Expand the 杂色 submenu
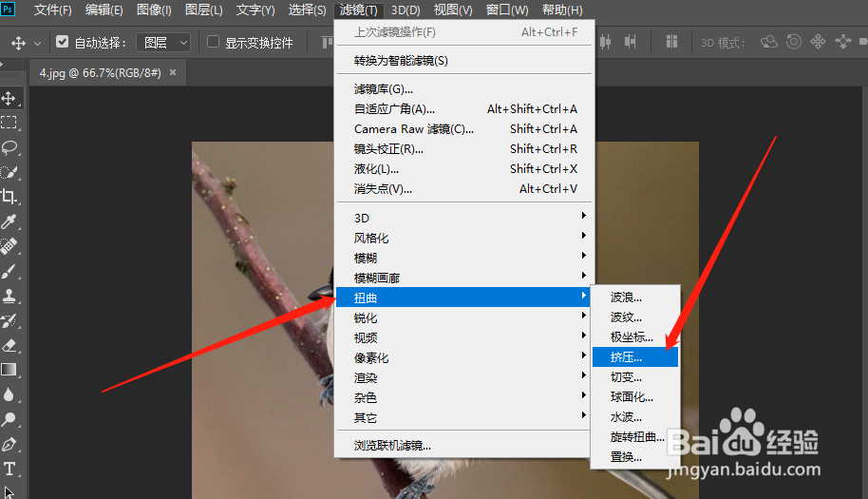Viewport: 868px width, 499px height. point(463,397)
